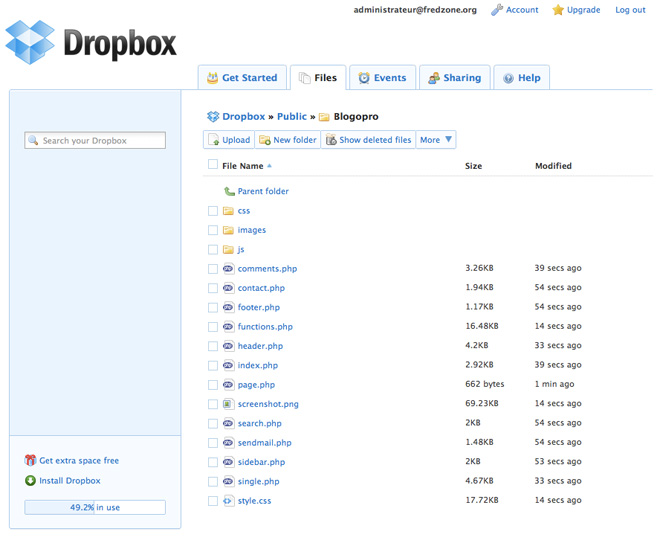Check the page.php checkbox
This screenshot has height=549, width=660.
pyautogui.click(x=213, y=385)
